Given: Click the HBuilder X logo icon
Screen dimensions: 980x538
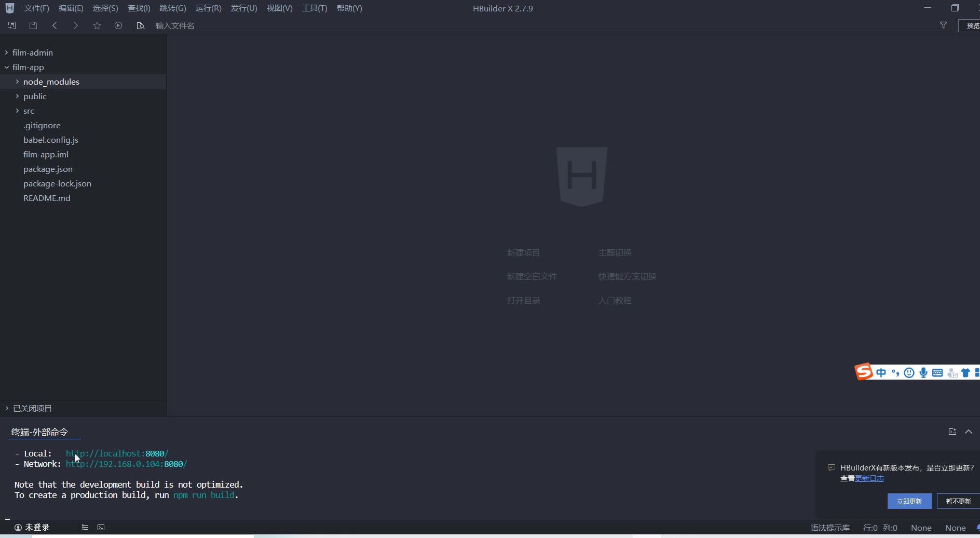Looking at the screenshot, I should 10,8.
